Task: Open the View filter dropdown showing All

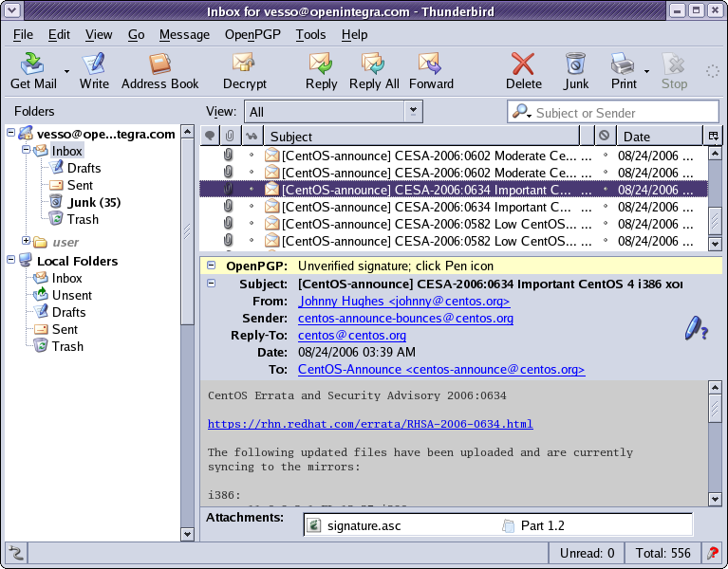Action: pos(333,112)
